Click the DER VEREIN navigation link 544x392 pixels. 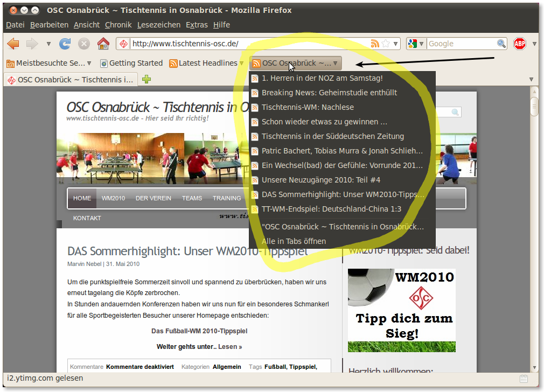[x=154, y=199]
